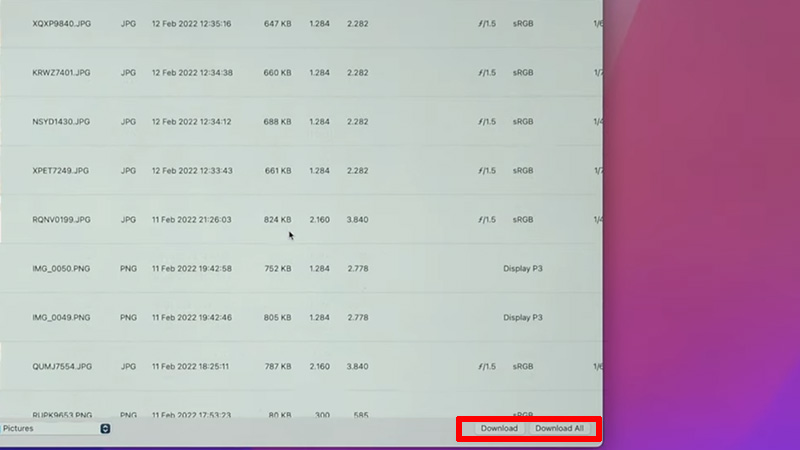This screenshot has width=800, height=450.
Task: Click the f/1.5 aperture in the KRWZ7401.JPG row
Action: 487,73
